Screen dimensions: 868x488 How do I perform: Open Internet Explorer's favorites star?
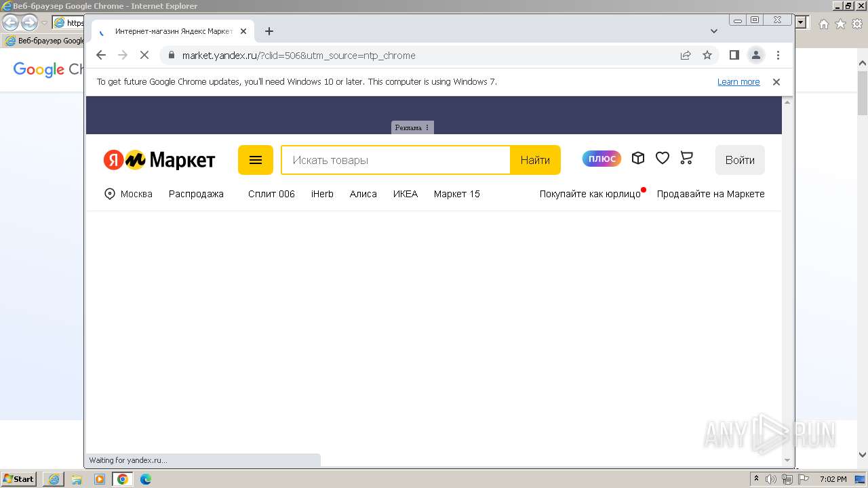[x=841, y=24]
